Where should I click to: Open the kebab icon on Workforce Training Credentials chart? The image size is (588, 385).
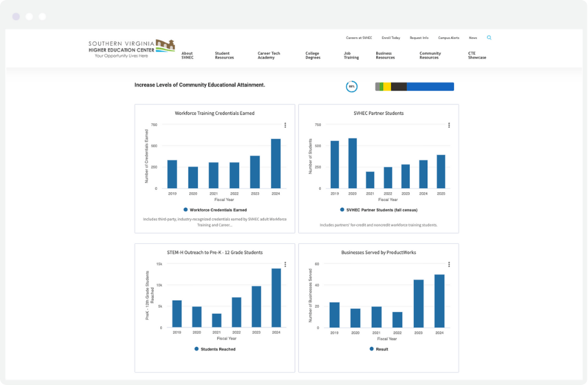tap(286, 124)
